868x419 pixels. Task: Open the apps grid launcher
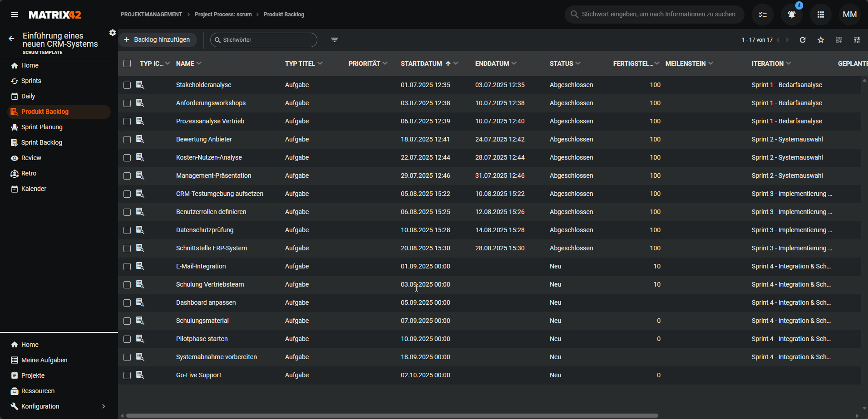820,15
